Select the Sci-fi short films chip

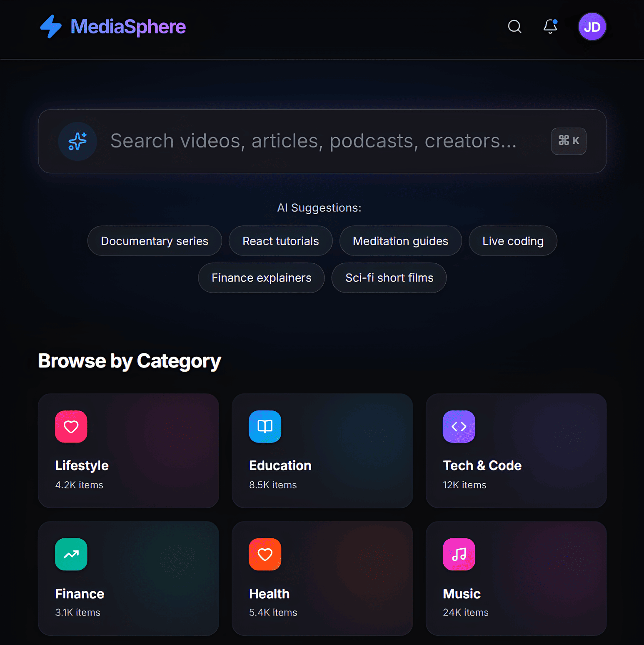[389, 277]
